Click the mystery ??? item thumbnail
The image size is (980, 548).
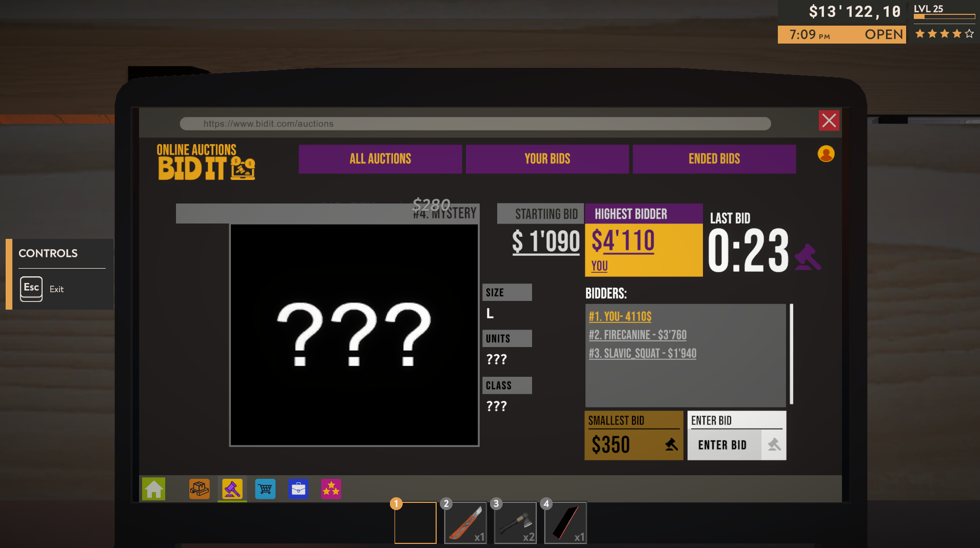pyautogui.click(x=354, y=335)
